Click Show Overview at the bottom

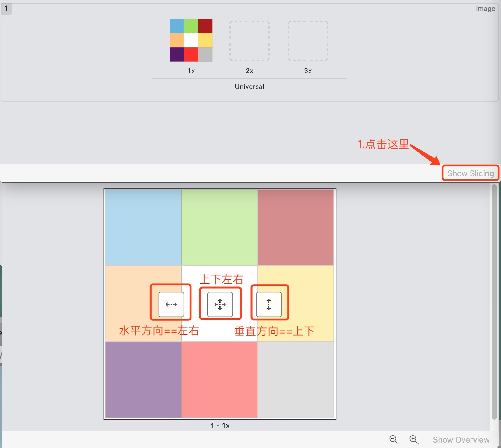(461, 440)
